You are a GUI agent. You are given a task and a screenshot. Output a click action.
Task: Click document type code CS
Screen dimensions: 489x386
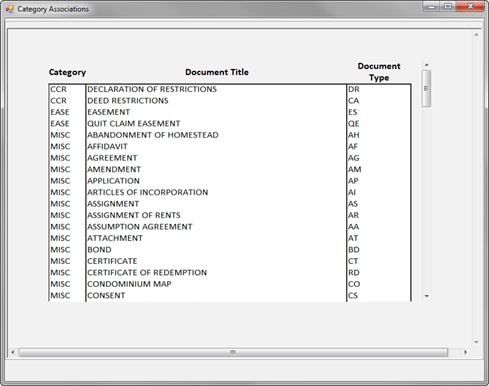point(353,295)
